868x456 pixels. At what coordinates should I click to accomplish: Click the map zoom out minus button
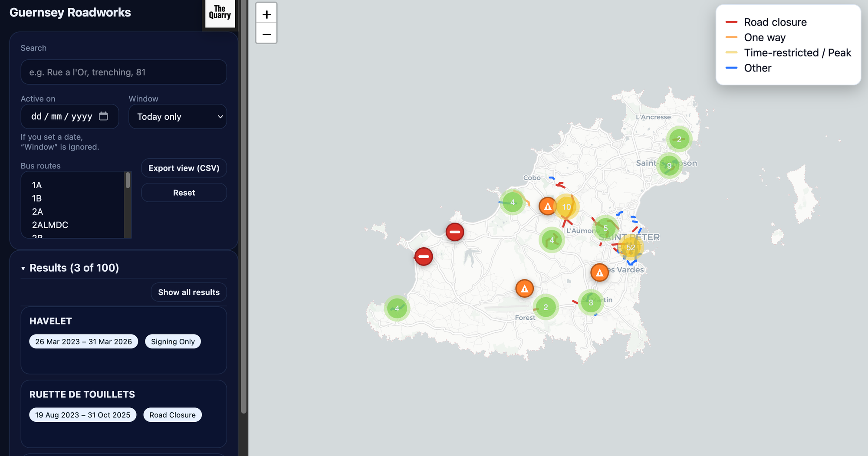point(266,34)
